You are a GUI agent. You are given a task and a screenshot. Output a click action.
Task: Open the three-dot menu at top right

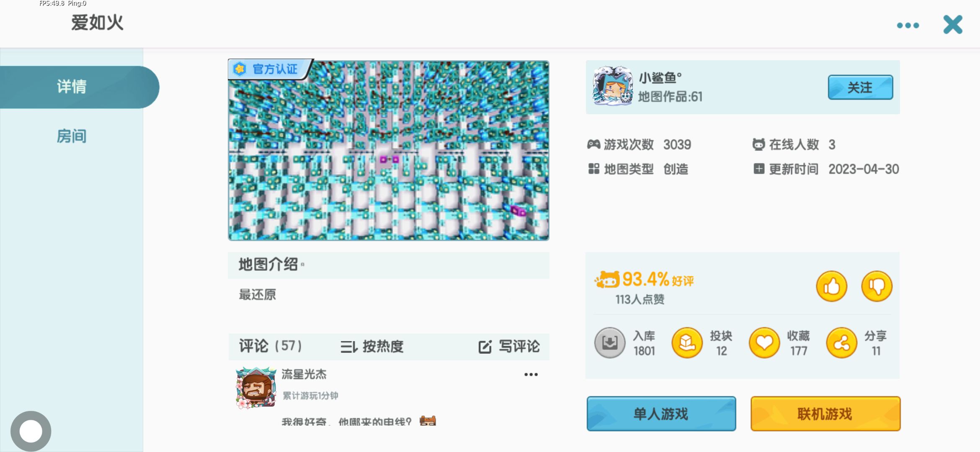click(908, 26)
